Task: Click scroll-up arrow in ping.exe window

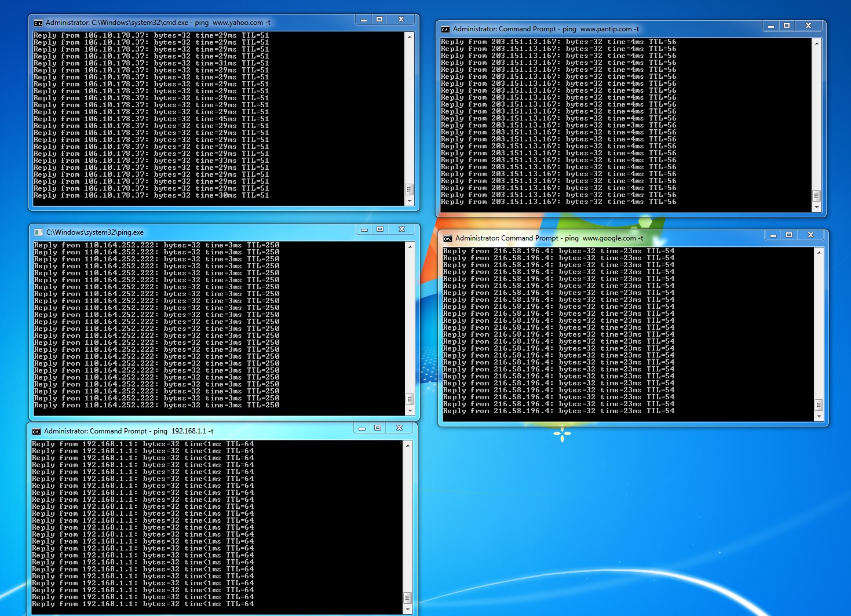Action: (410, 246)
